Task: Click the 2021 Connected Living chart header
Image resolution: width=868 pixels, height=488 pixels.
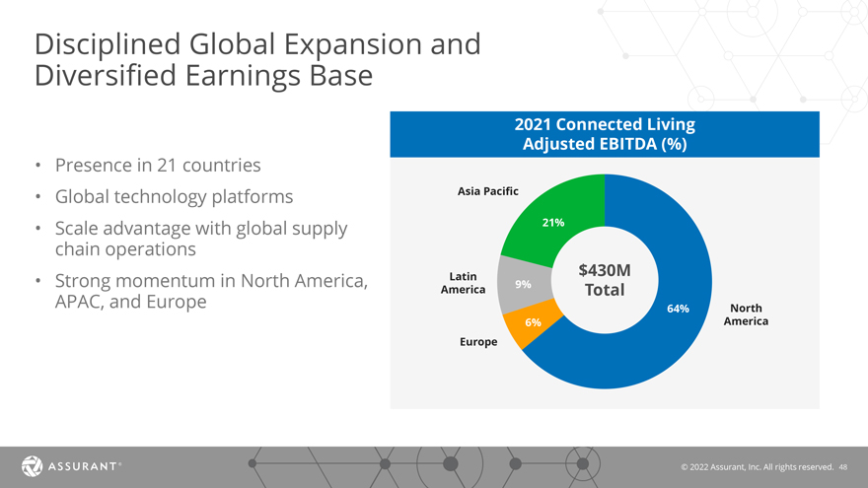Action: coord(604,135)
